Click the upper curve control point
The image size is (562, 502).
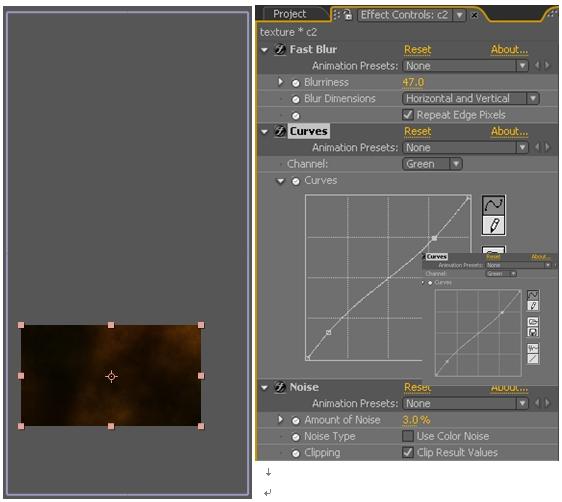(434, 238)
